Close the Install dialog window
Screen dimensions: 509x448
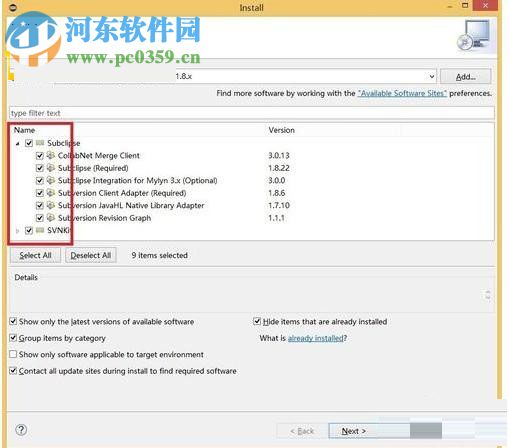click(485, 5)
